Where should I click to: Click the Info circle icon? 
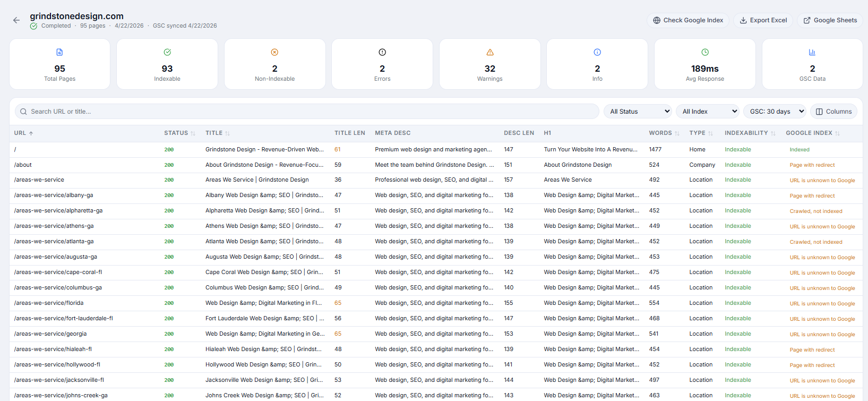point(597,52)
